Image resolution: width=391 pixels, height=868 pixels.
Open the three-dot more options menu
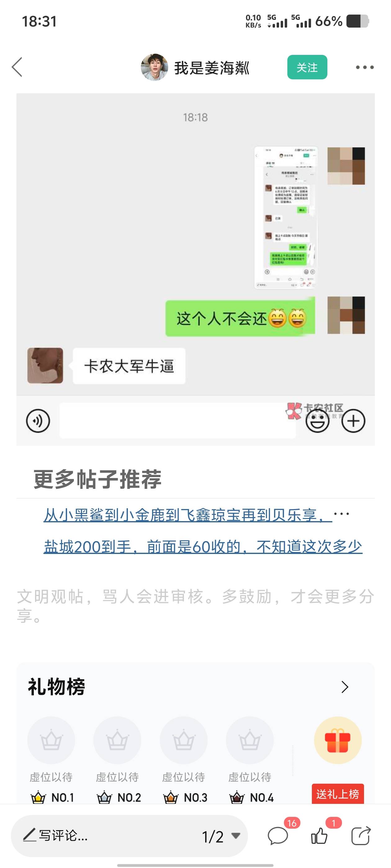pos(365,67)
